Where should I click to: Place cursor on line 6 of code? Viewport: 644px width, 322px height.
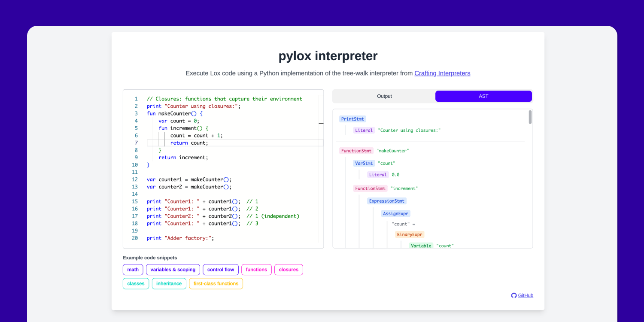coord(193,135)
